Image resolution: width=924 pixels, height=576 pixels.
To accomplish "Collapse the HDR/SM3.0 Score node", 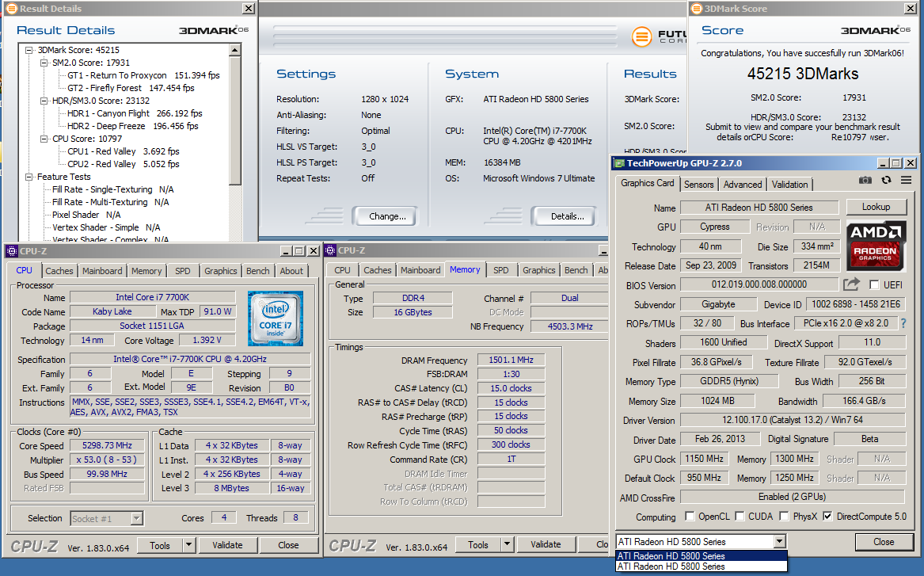I will click(44, 101).
